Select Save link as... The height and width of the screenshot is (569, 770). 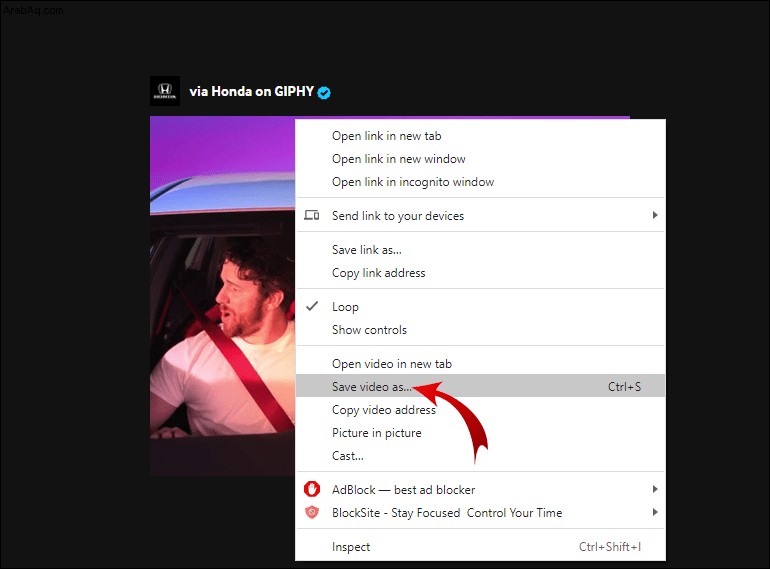[480, 250]
